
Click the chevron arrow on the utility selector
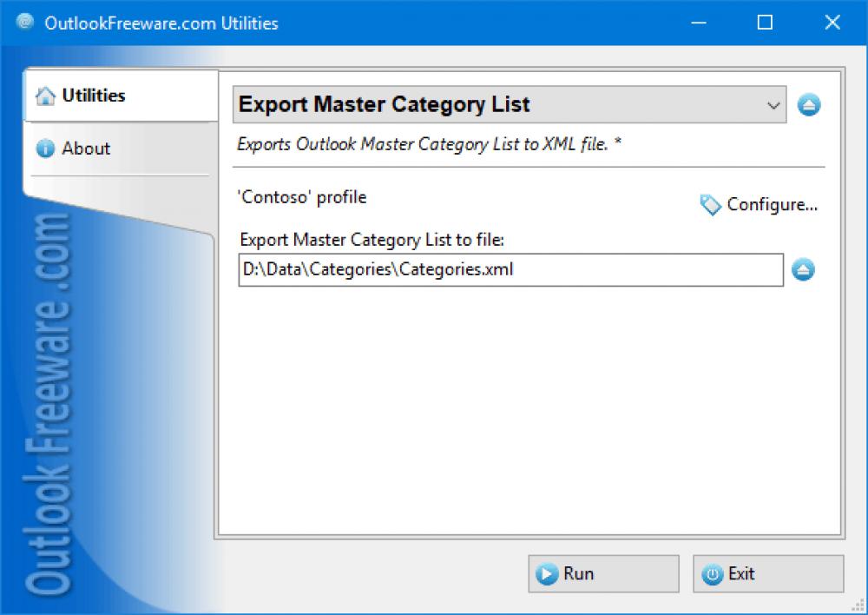pyautogui.click(x=775, y=104)
